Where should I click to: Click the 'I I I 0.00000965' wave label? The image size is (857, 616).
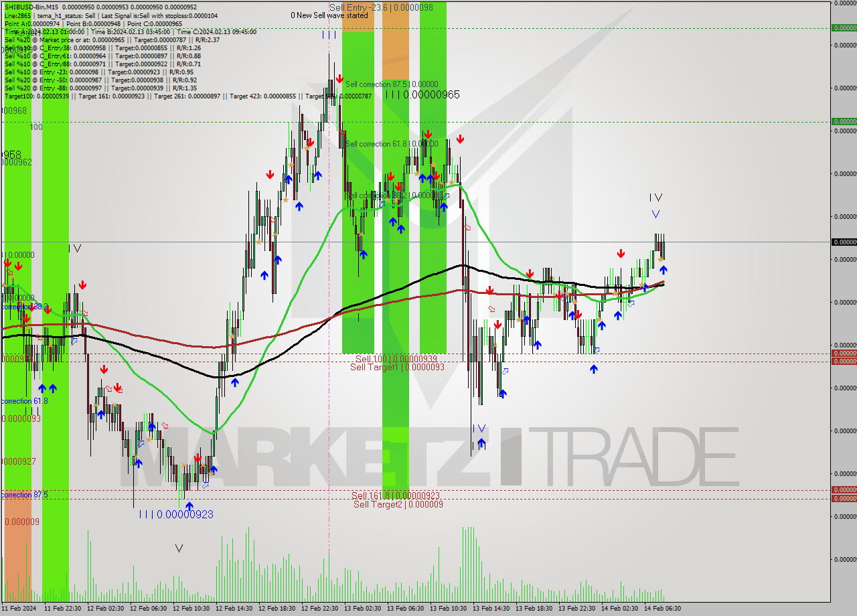pos(422,95)
